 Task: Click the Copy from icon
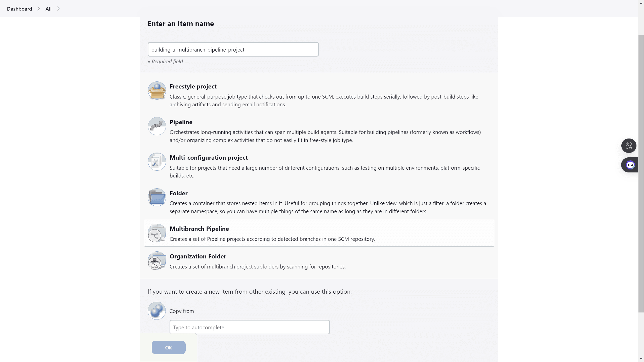[156, 310]
